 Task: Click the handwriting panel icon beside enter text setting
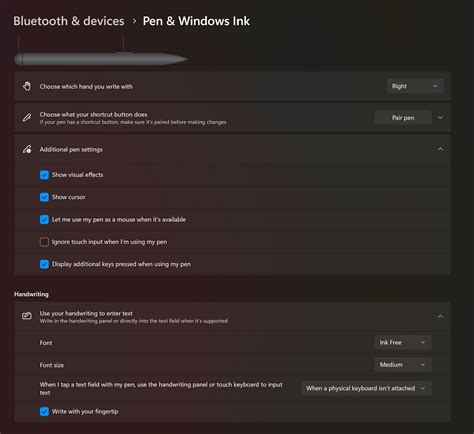coord(27,316)
